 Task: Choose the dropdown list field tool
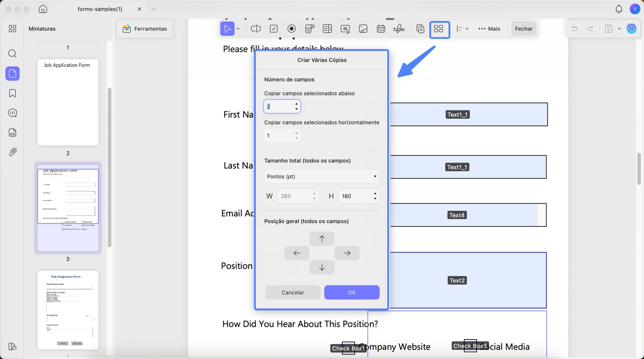tap(309, 29)
